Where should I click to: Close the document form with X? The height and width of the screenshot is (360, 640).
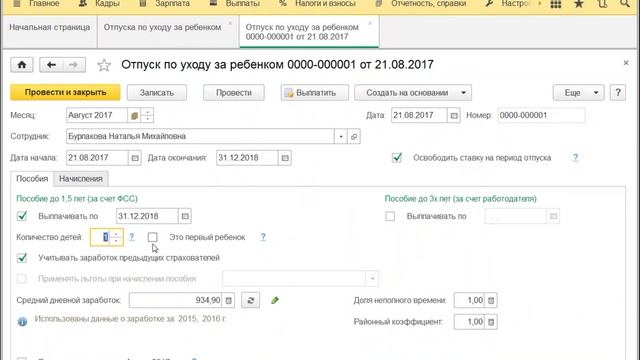click(626, 63)
